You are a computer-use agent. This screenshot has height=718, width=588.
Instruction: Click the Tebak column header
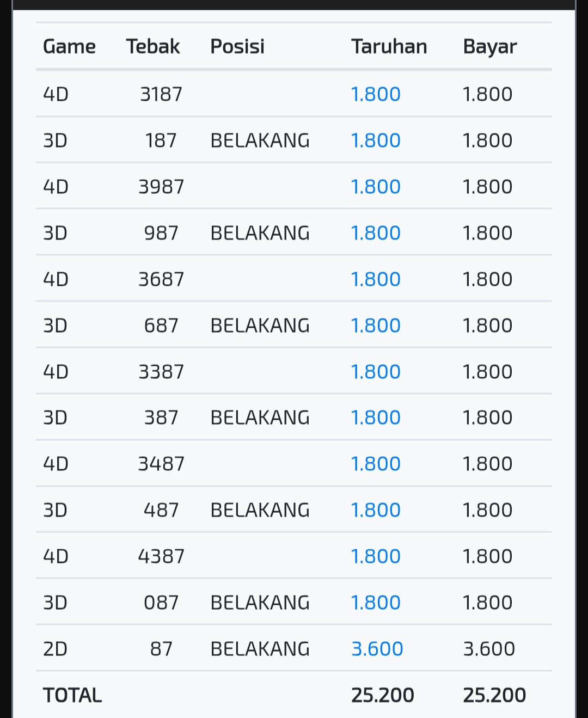152,47
